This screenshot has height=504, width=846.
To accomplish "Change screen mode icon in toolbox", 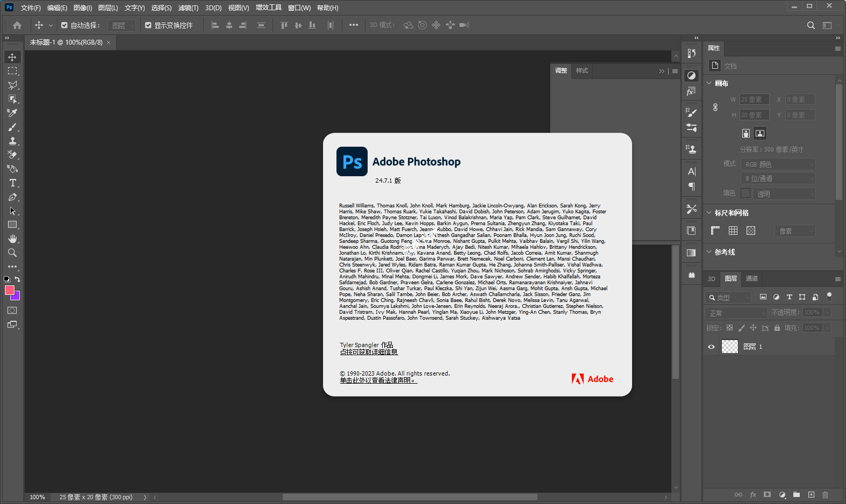I will (x=12, y=325).
